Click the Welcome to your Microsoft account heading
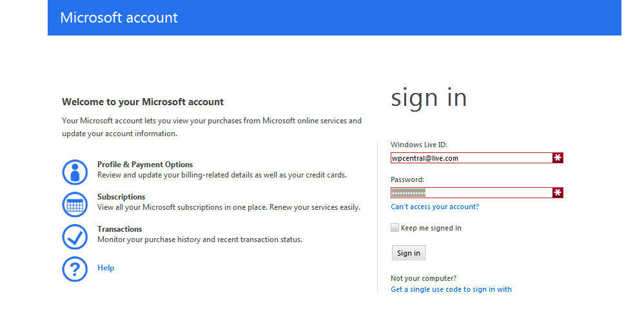The width and height of the screenshot is (644, 326). tap(142, 102)
